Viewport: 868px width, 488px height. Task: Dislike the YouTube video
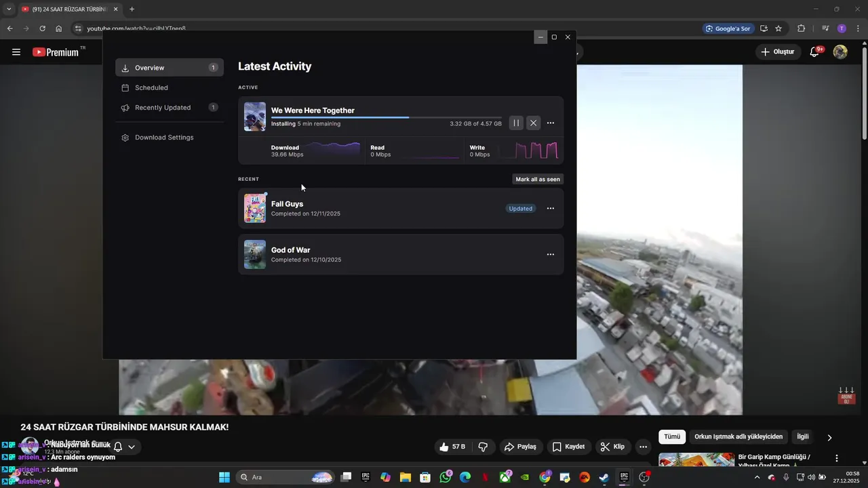click(x=484, y=447)
